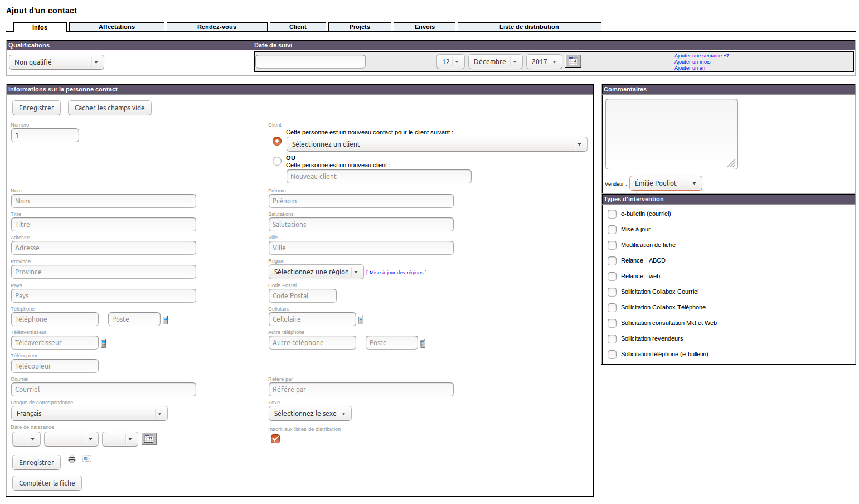
Task: Open the Date de naissance calendar picker
Action: (x=149, y=439)
